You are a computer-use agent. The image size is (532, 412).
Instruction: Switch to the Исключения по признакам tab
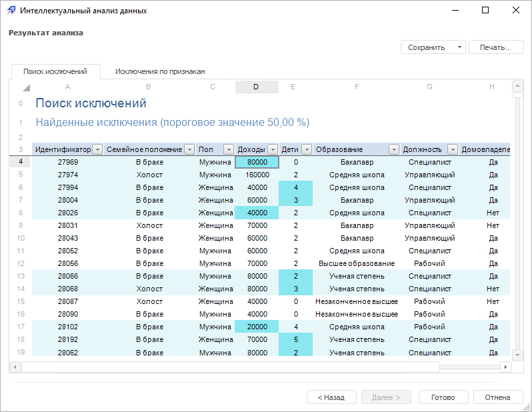point(160,71)
